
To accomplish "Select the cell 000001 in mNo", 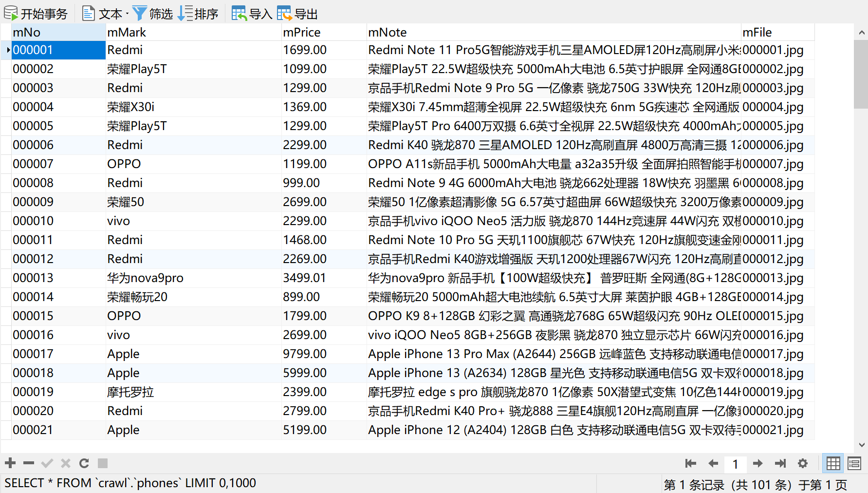I will pos(58,50).
